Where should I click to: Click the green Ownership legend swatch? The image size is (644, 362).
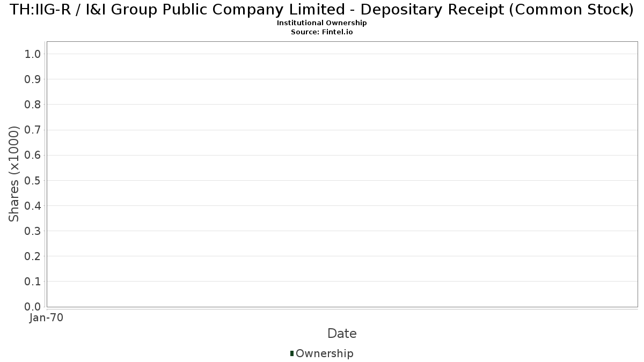point(292,353)
